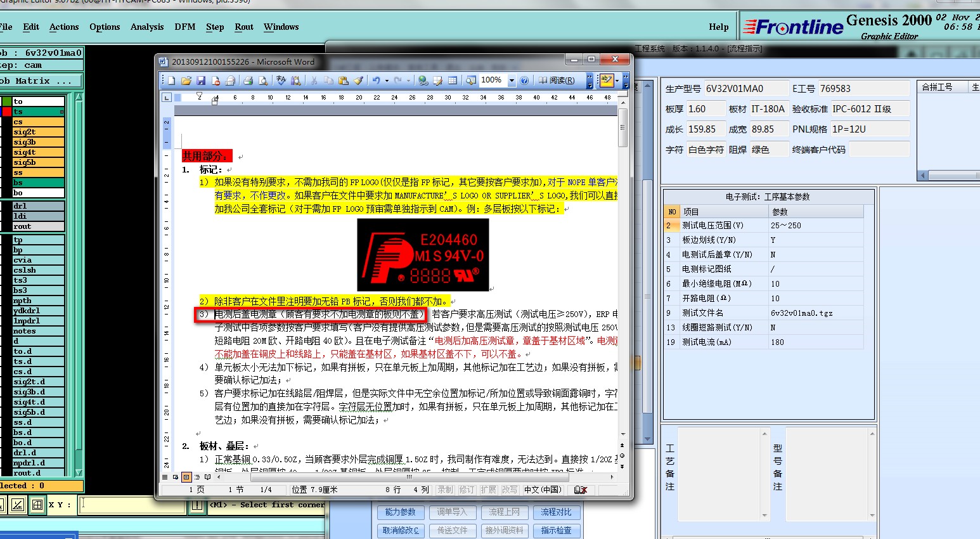Open the Rout menu
The height and width of the screenshot is (539, 980).
click(x=244, y=27)
